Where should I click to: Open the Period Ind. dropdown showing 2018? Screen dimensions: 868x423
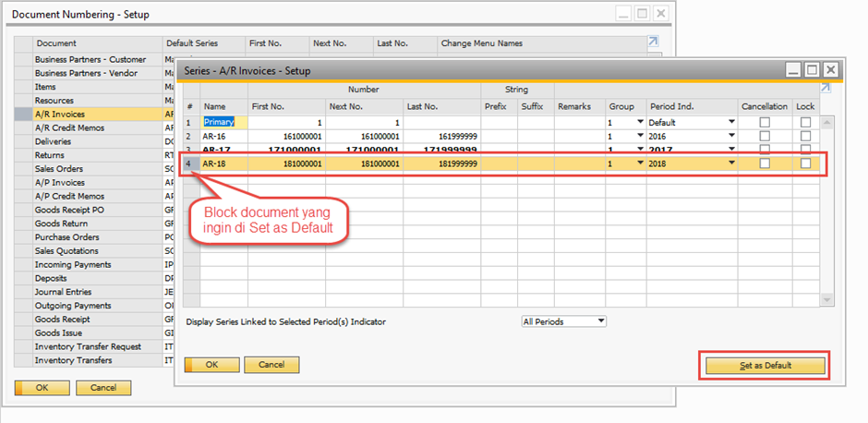tap(732, 163)
